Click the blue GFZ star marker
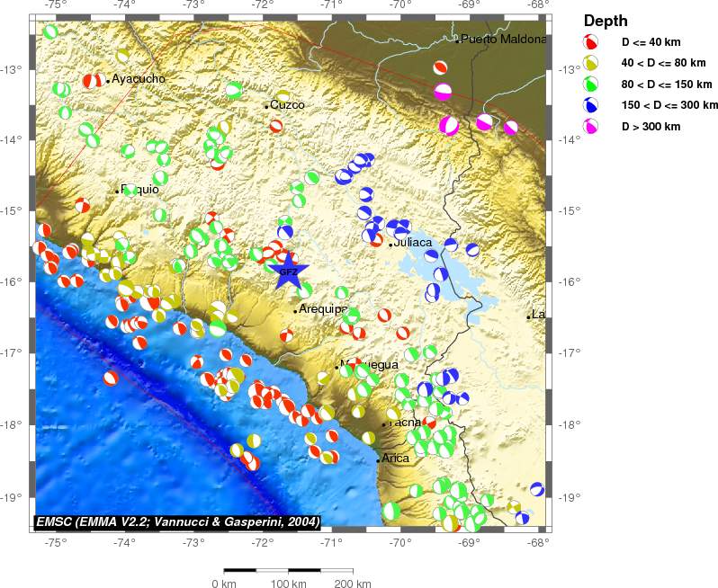This screenshot has width=718, height=588. click(288, 272)
